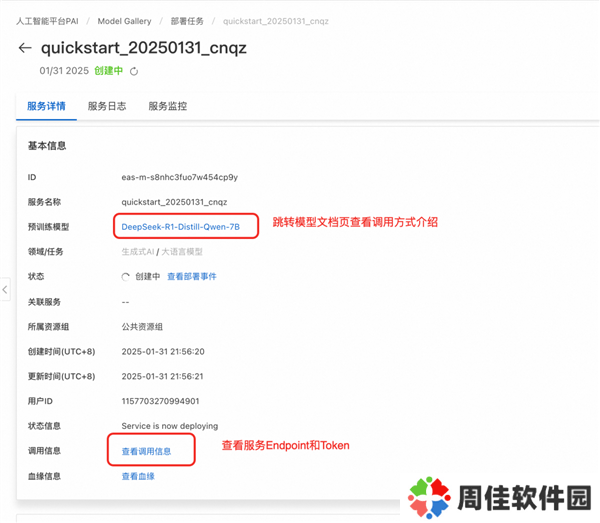Select update time 2025-01-31 21:56:21
The image size is (600, 523).
pos(162,376)
